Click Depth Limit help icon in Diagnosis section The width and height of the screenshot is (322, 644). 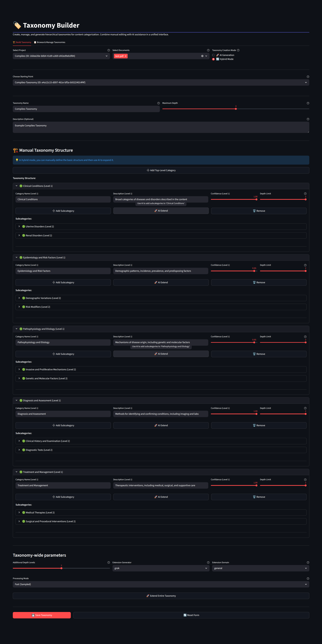click(x=305, y=408)
